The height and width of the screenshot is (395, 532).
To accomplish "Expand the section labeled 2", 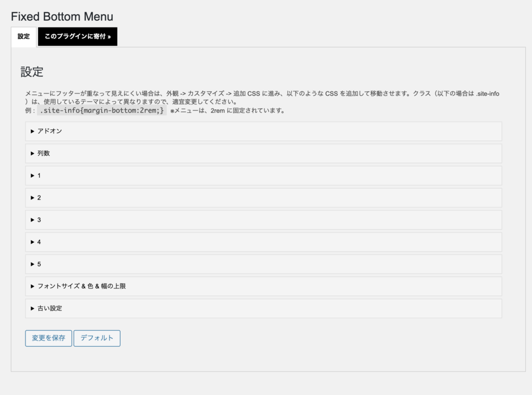I will pyautogui.click(x=263, y=198).
